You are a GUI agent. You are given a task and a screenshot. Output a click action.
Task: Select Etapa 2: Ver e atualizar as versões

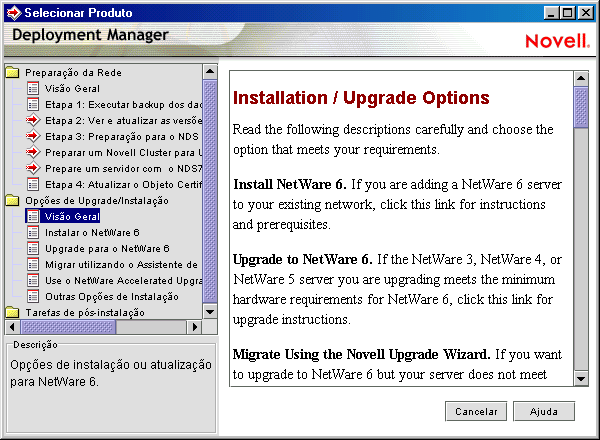(124, 121)
